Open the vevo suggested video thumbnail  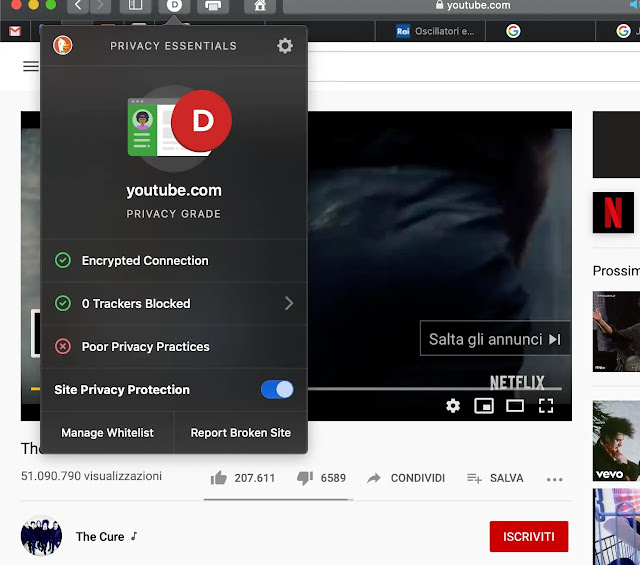coord(616,441)
